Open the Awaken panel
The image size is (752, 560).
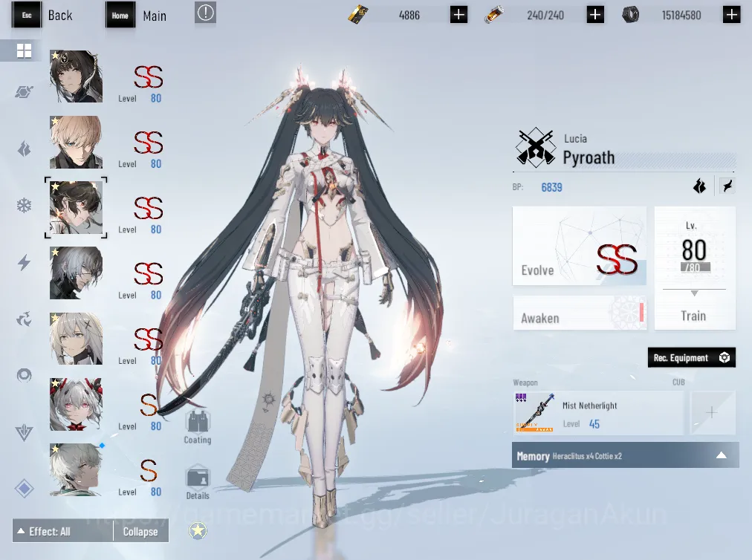click(580, 313)
